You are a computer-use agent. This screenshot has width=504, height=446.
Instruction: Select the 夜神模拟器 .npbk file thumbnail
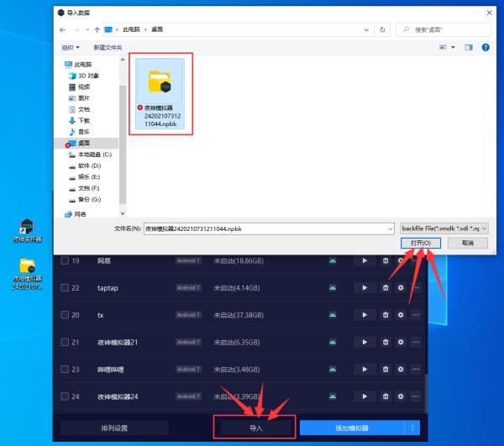(x=160, y=93)
